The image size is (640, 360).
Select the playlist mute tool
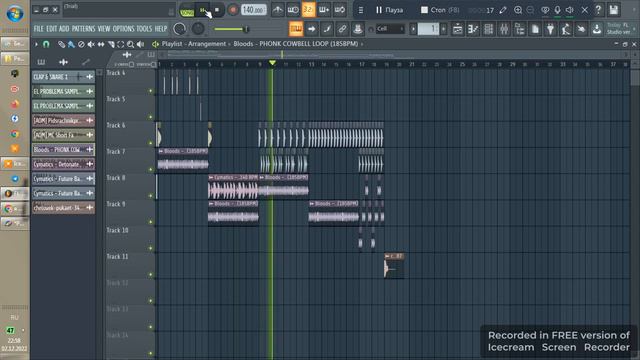(x=91, y=44)
